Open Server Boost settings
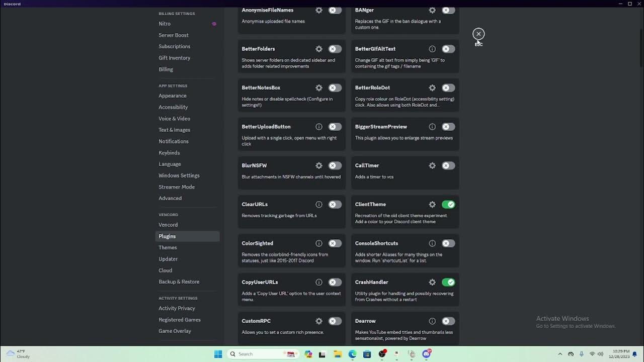Image resolution: width=644 pixels, height=362 pixels. (x=187, y=35)
